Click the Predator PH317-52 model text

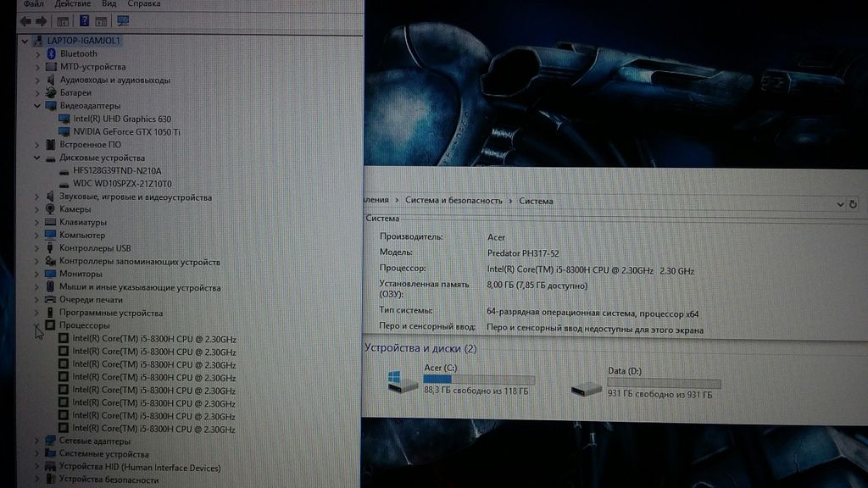(523, 253)
